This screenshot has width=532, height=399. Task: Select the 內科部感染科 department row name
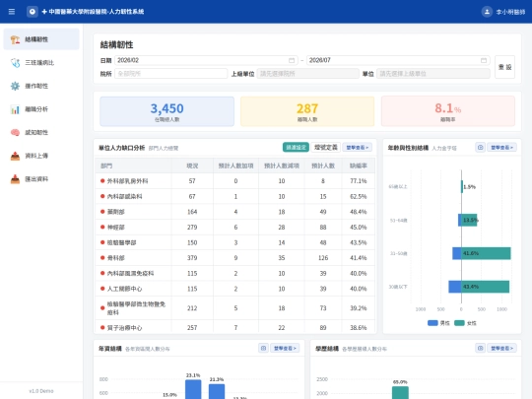124,196
